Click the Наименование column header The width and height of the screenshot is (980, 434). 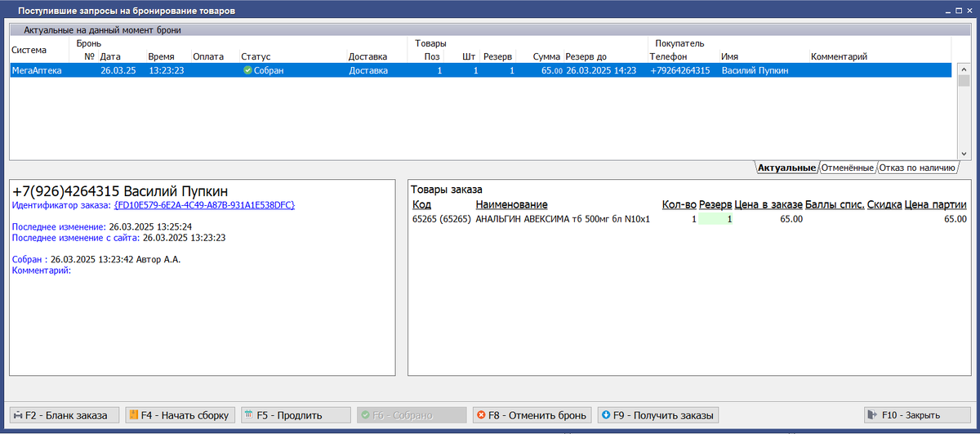pyautogui.click(x=511, y=204)
